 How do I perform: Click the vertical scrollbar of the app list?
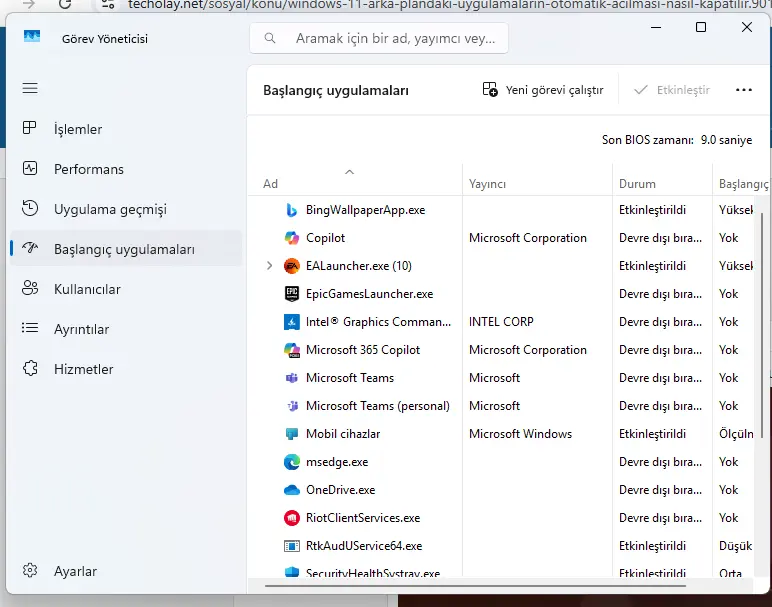(x=762, y=325)
